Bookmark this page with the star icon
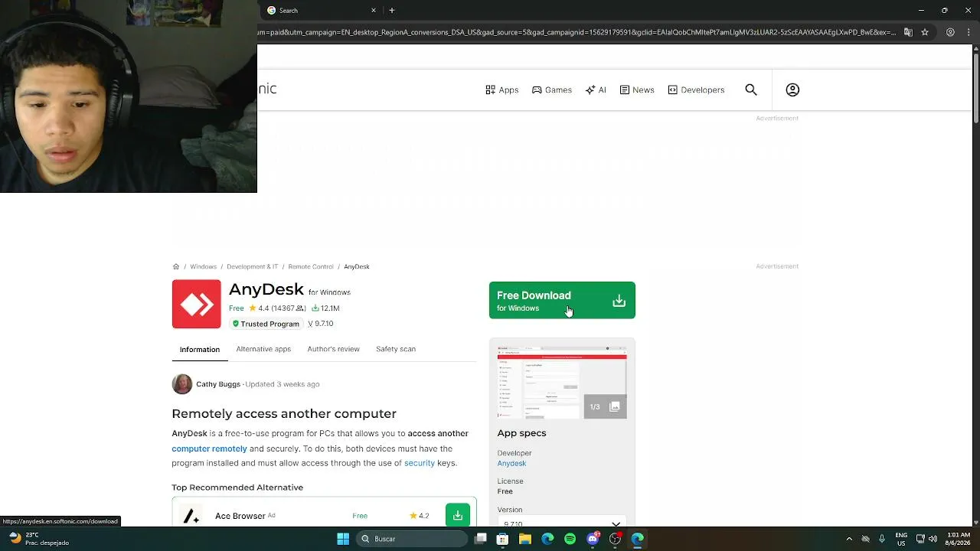Screen dimensions: 980x551 [925, 32]
